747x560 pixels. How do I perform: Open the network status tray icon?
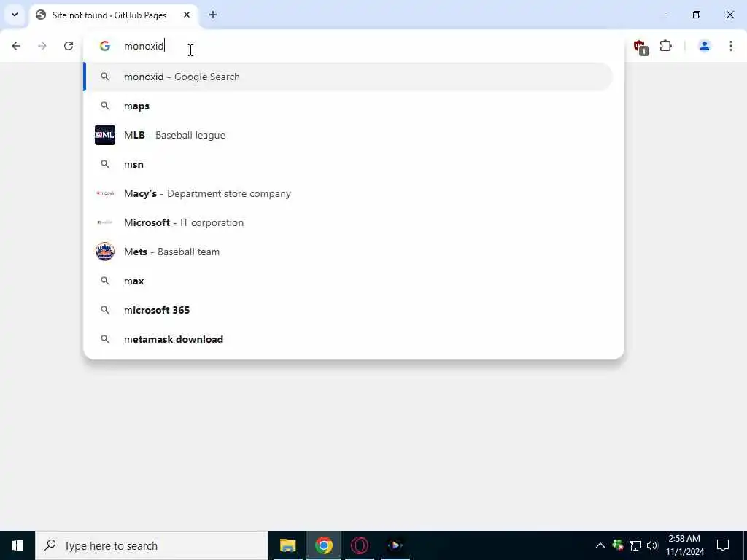point(635,545)
